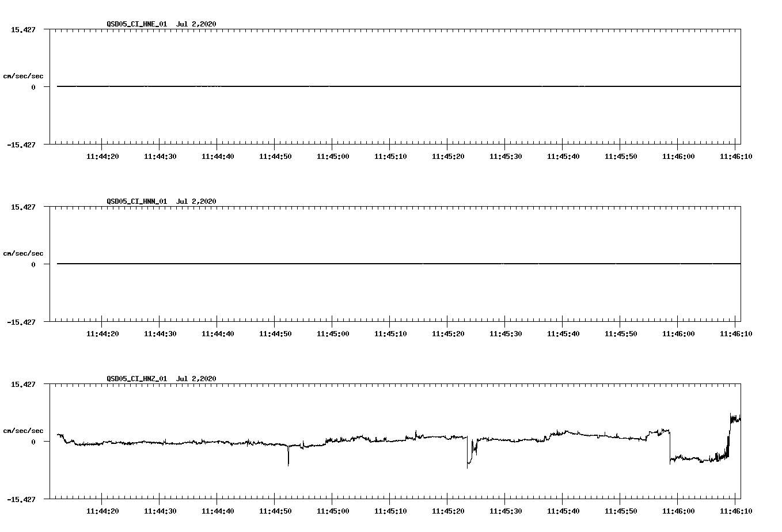Click the 11:45:30 time label under HNN plot
This screenshot has height=532, width=782.
pyautogui.click(x=506, y=333)
